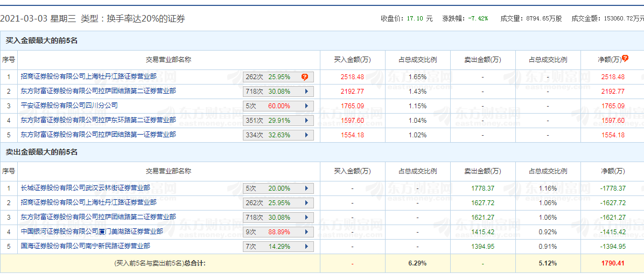Expand the arrow next to 5次 20.00%

(306, 188)
